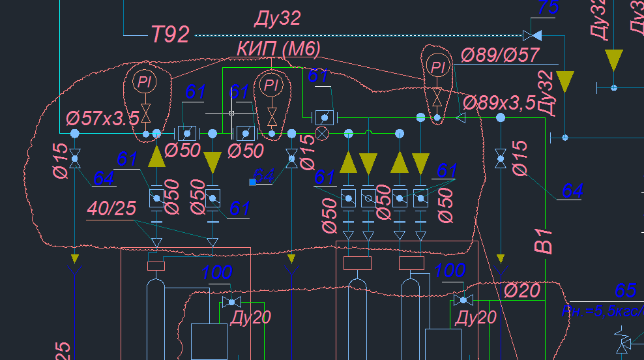Select the blue position number 75
This screenshot has height=360, width=644.
(548, 8)
